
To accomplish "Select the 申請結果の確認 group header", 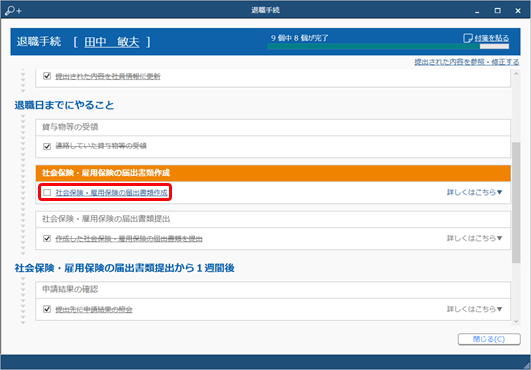I will coord(273,290).
